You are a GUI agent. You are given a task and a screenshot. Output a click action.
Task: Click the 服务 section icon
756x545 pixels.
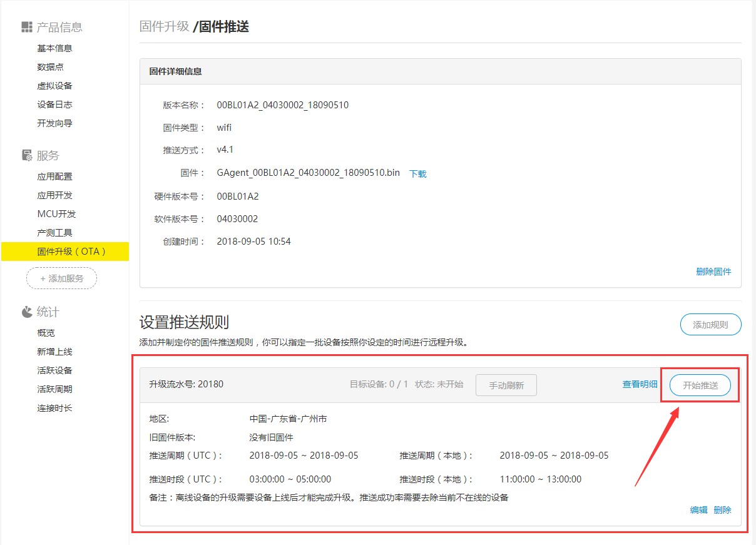(x=26, y=155)
